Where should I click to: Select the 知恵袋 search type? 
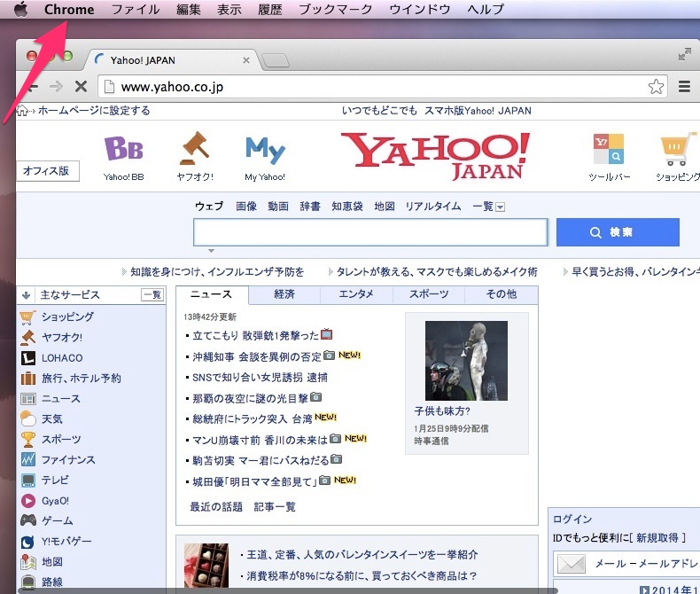[347, 207]
